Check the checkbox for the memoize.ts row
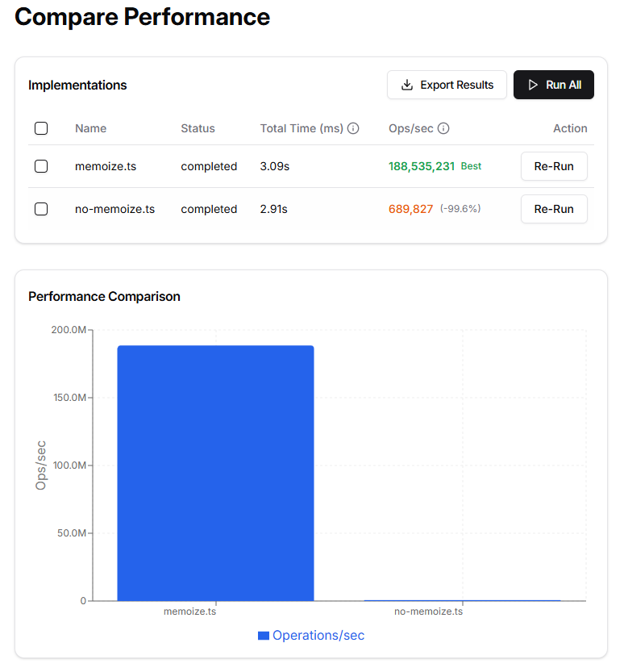624x672 pixels. point(40,166)
